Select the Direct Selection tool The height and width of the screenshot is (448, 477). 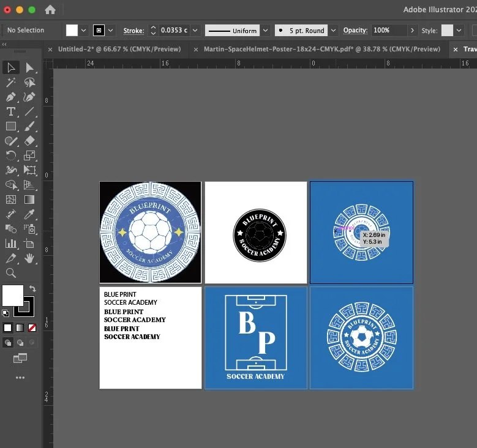[29, 67]
